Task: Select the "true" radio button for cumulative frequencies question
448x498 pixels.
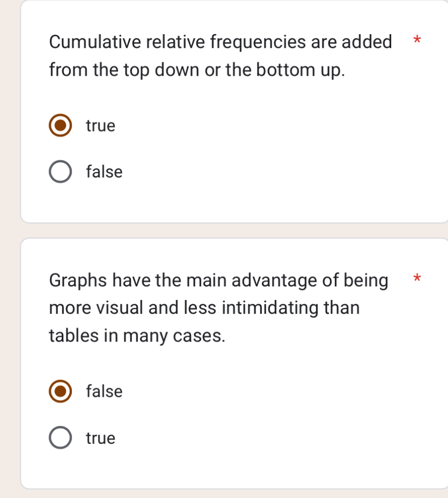Action: tap(60, 125)
